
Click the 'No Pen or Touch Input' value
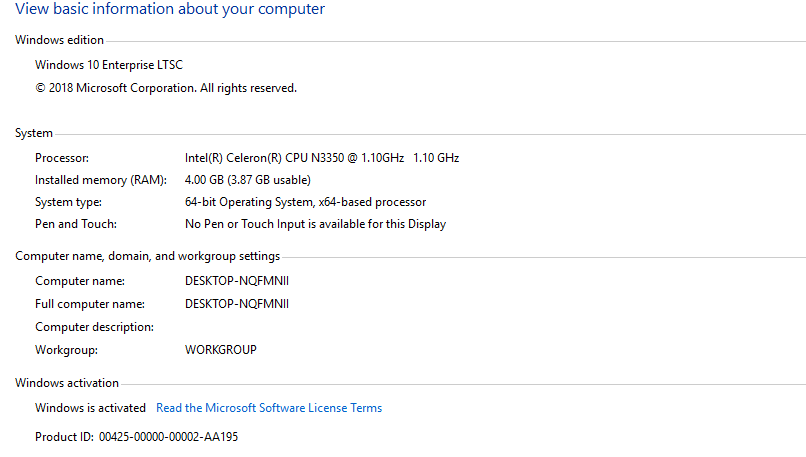click(315, 224)
